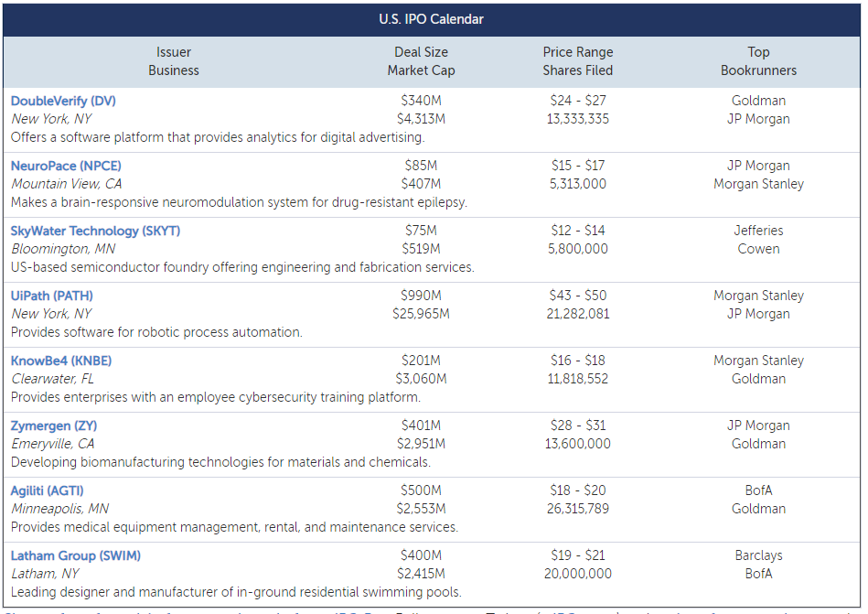This screenshot has width=868, height=614.
Task: Select the $4,313M market cap value
Action: (x=422, y=119)
